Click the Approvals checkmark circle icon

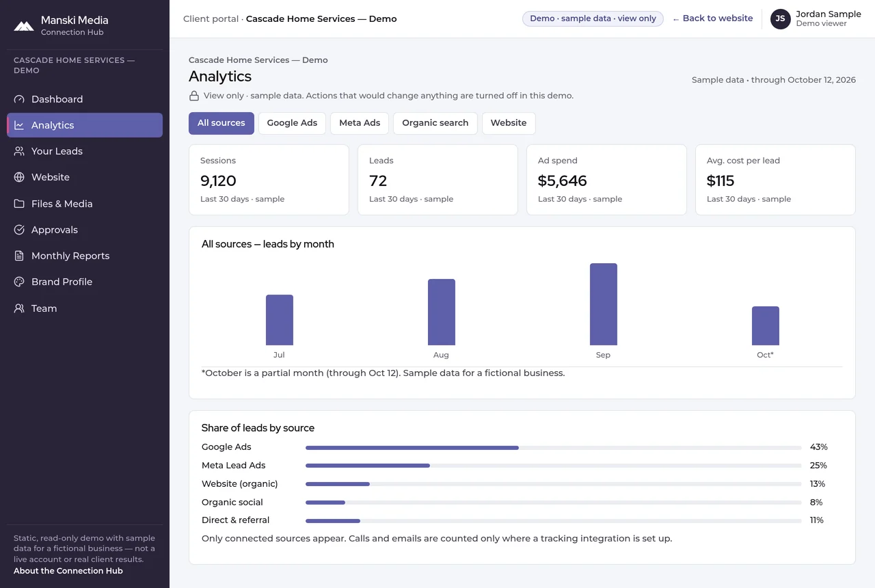point(19,230)
